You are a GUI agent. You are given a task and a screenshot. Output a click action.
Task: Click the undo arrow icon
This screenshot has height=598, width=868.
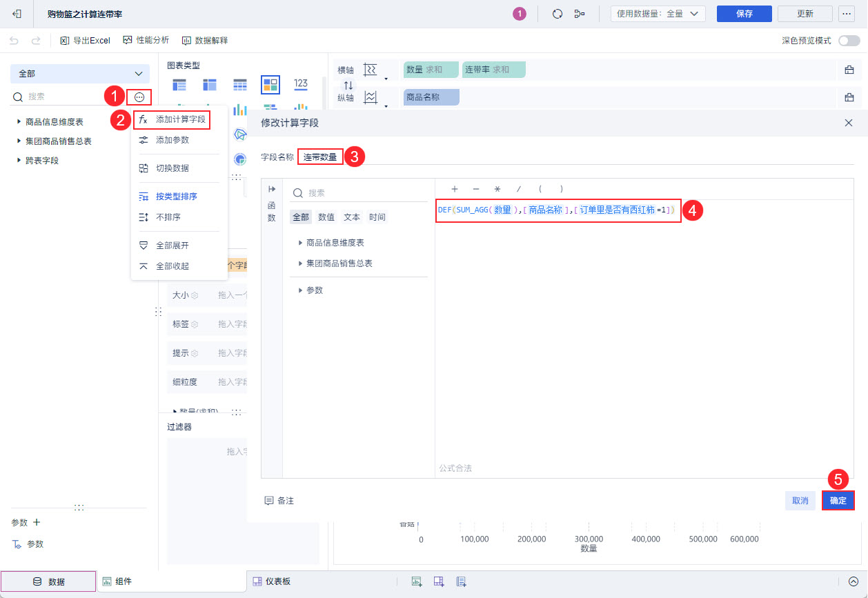click(x=14, y=41)
